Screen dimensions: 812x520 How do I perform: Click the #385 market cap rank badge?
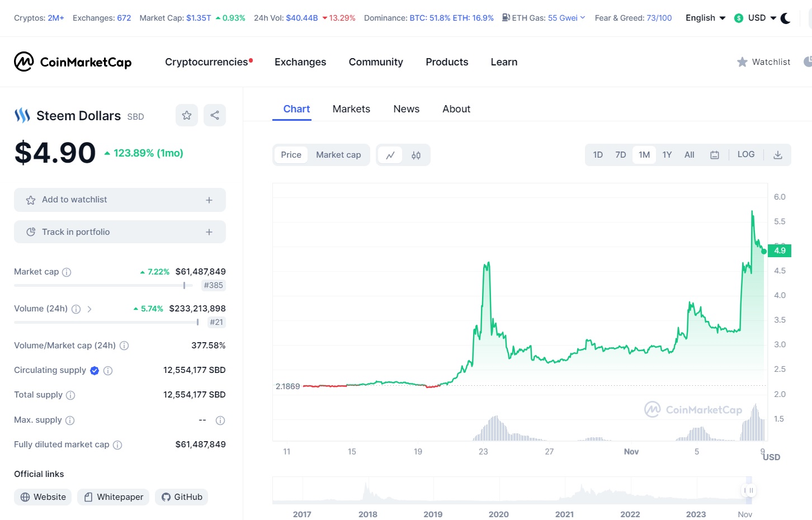click(214, 286)
